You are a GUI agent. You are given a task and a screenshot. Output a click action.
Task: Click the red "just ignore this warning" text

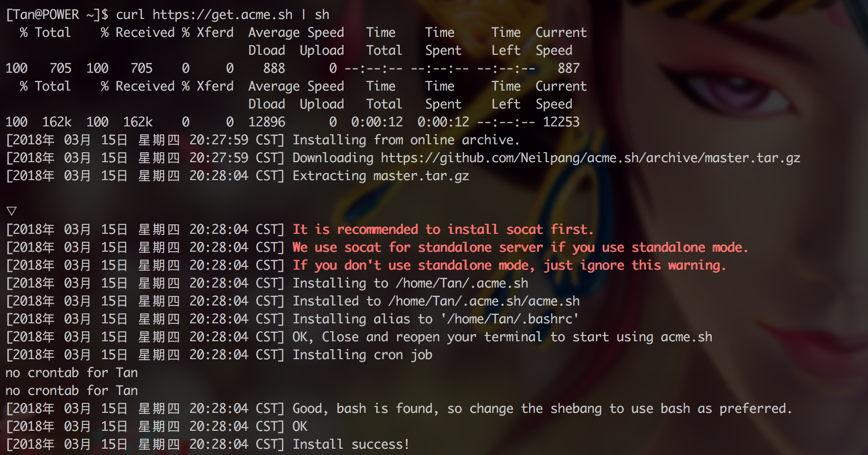point(635,265)
